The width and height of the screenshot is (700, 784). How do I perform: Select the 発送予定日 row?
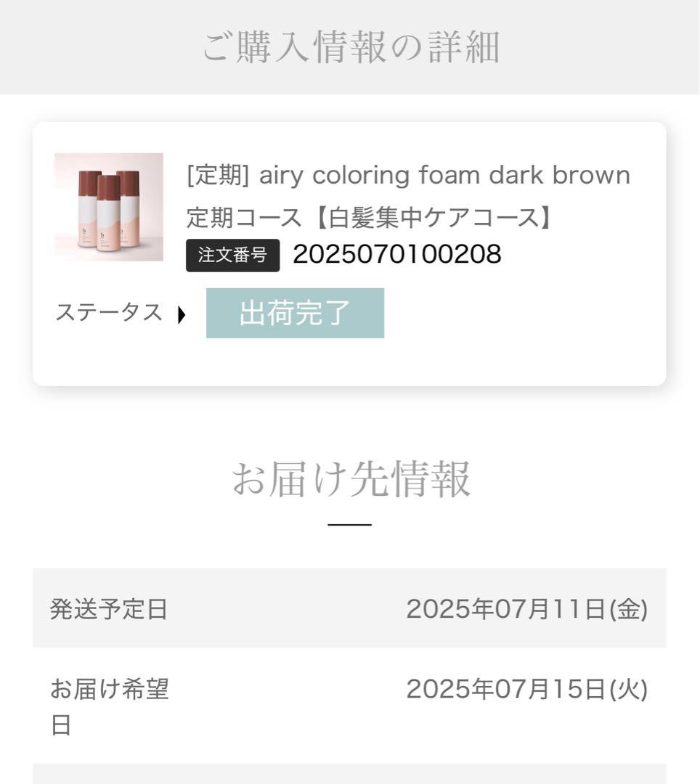349,607
